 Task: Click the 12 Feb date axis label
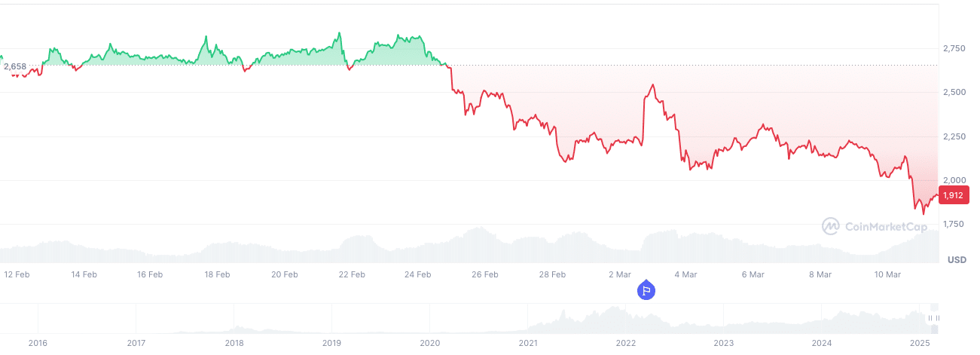[17, 274]
